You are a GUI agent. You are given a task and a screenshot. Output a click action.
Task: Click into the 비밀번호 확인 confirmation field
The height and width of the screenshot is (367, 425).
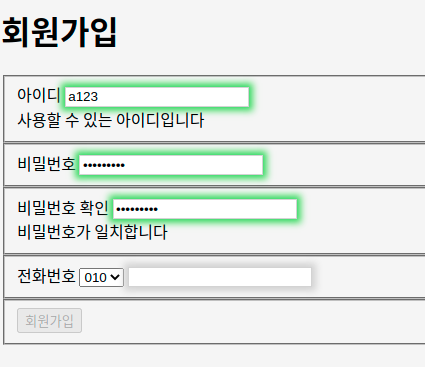coord(205,209)
